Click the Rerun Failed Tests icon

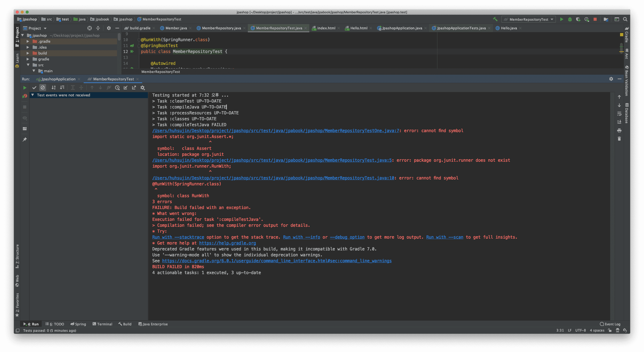pos(24,96)
